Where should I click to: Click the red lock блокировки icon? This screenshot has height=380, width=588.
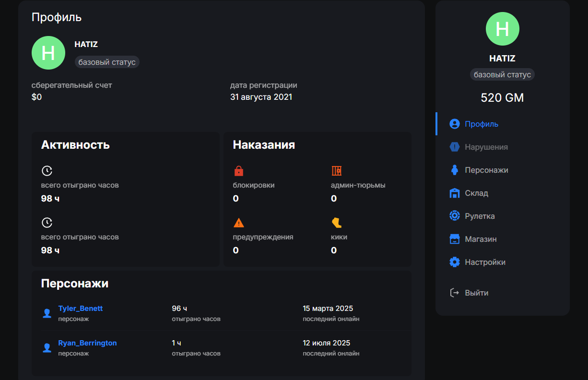click(238, 171)
